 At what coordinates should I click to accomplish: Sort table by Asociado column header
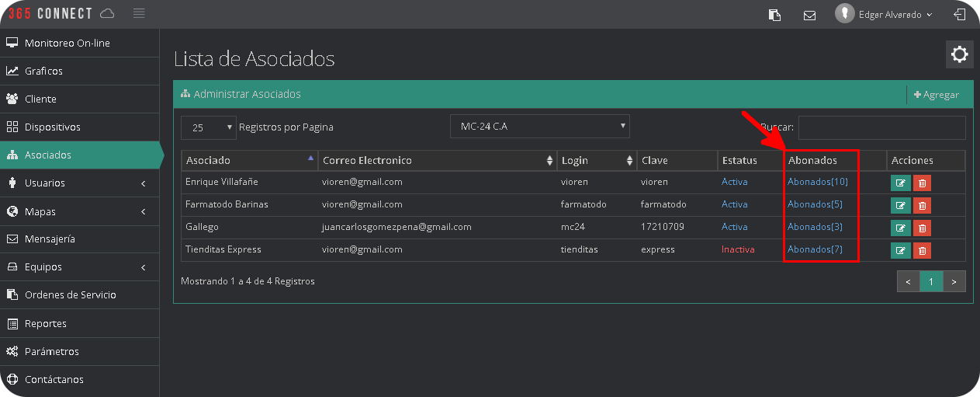[249, 160]
